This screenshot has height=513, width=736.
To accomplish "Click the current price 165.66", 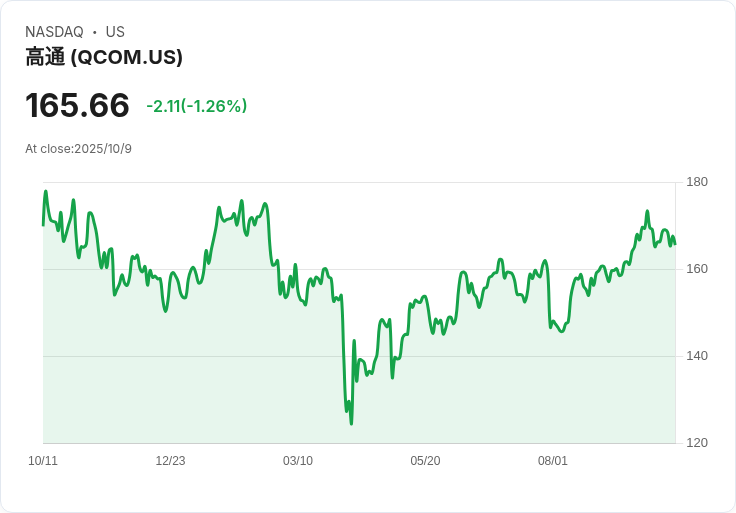I will [77, 106].
